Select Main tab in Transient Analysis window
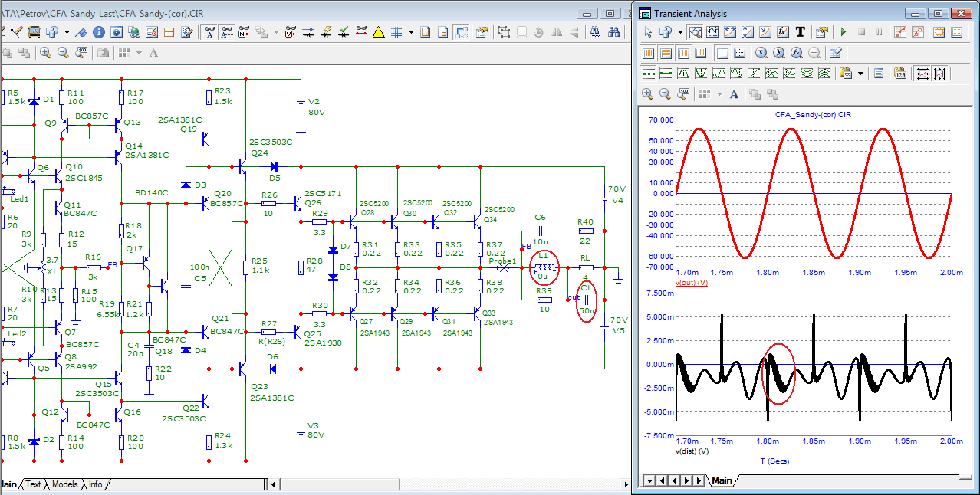Screen dimensions: 980x495 (x=721, y=480)
